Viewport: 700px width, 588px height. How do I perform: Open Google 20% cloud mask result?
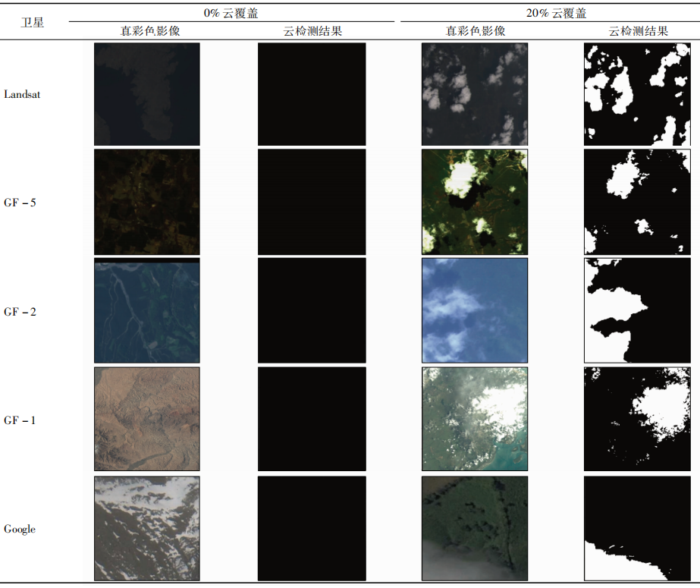tap(637, 528)
